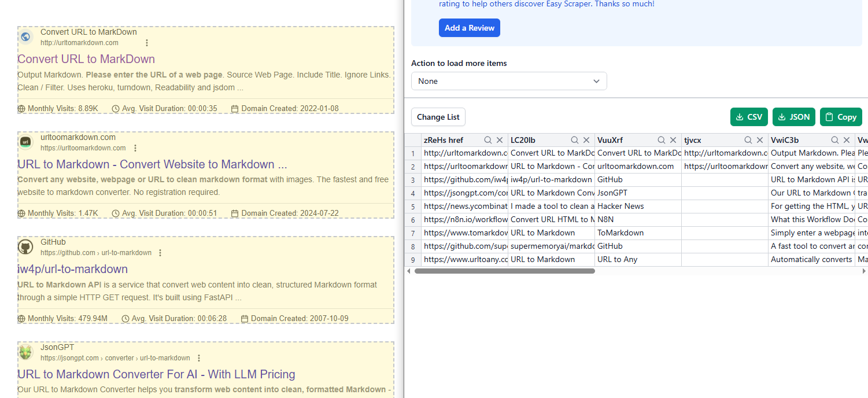Viewport: 868px width, 398px height.
Task: Select the 'Automatically converts' table cell
Action: pos(811,259)
